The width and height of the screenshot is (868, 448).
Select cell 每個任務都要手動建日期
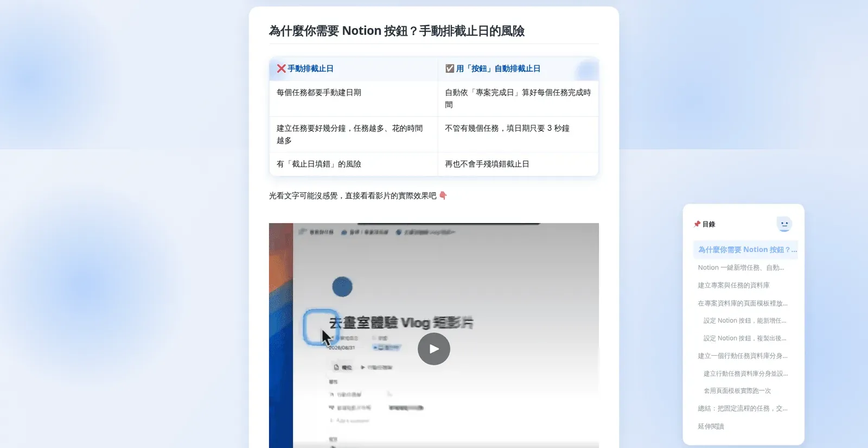coord(353,98)
